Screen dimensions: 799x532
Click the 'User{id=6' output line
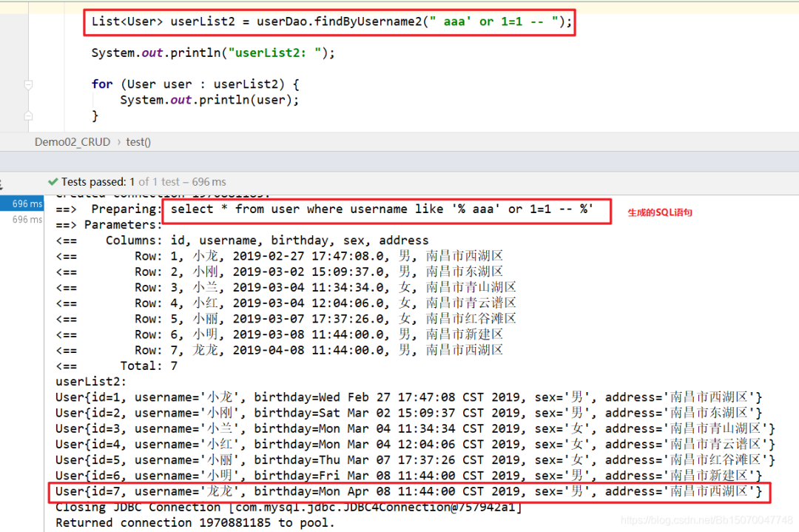(x=408, y=476)
